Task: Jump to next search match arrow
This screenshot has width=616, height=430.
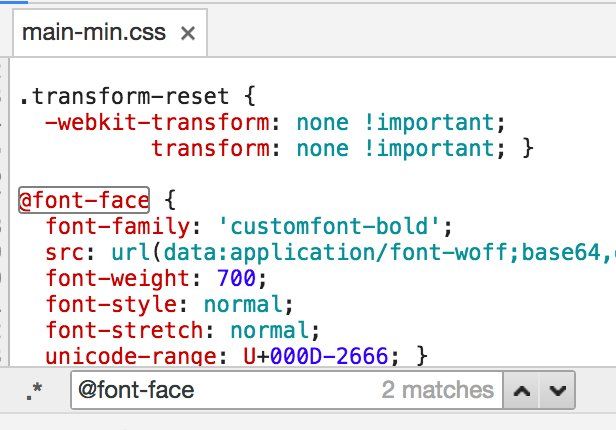Action: (x=557, y=391)
